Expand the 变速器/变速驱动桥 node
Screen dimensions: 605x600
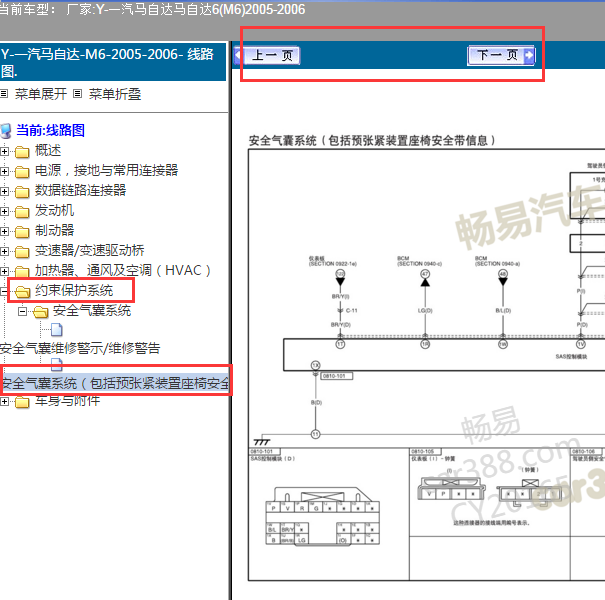point(4,252)
